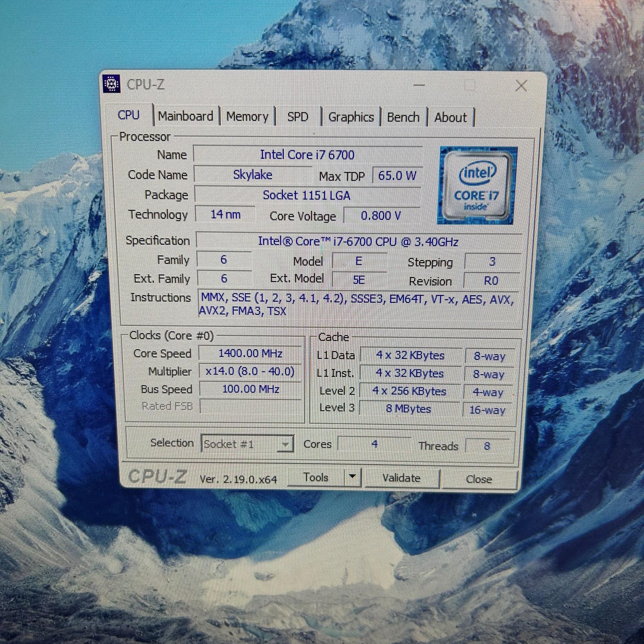Click the L1 Data size '4 x 32 KBytes'
Viewport: 644px width, 644px height.
click(x=410, y=355)
